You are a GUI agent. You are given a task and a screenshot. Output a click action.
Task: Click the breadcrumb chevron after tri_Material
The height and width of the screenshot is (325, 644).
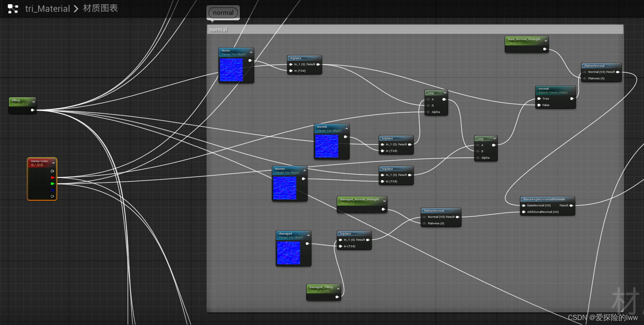pyautogui.click(x=76, y=9)
